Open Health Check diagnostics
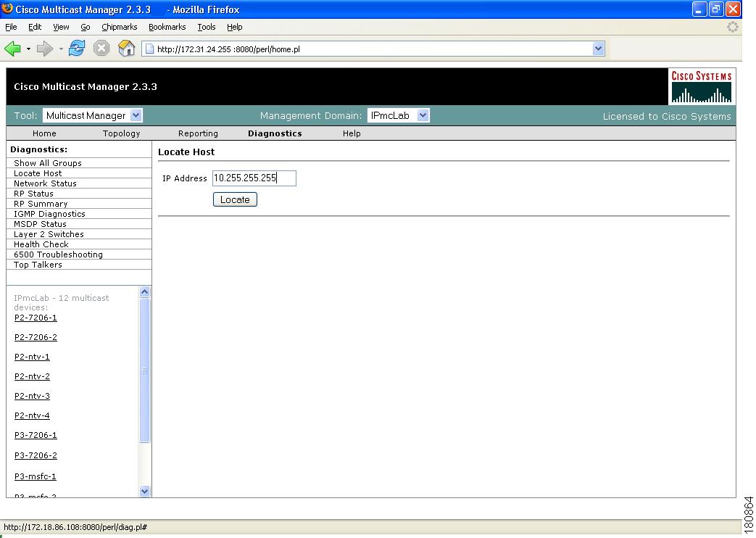The width and height of the screenshot is (756, 538). (79, 244)
